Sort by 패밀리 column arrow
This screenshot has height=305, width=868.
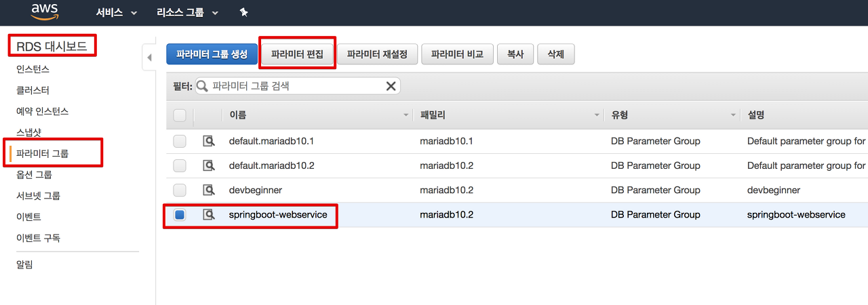(x=597, y=115)
